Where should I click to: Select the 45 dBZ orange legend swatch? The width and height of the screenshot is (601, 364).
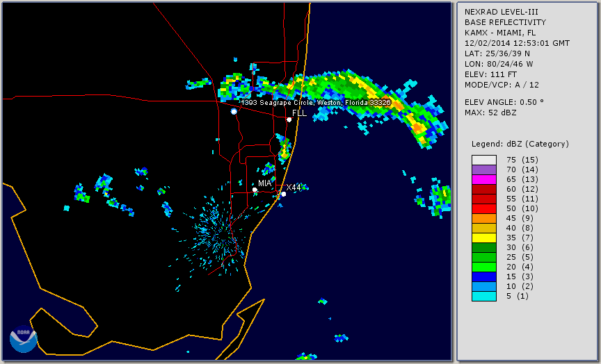click(x=484, y=219)
